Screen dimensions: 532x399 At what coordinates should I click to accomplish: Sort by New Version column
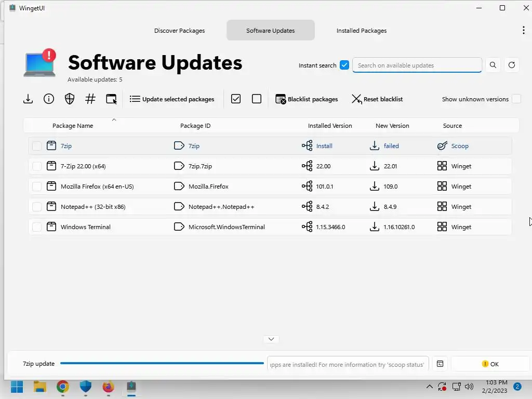tap(392, 126)
